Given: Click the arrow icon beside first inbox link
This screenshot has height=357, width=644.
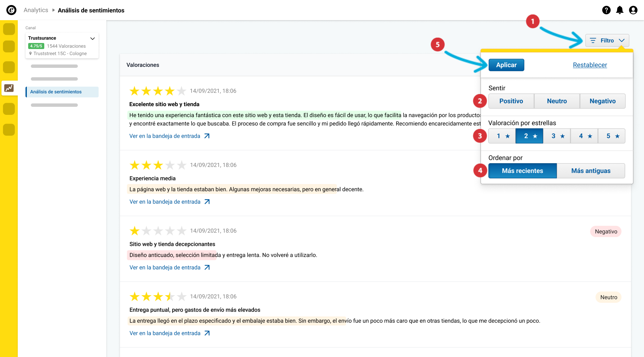Looking at the screenshot, I should [x=207, y=136].
